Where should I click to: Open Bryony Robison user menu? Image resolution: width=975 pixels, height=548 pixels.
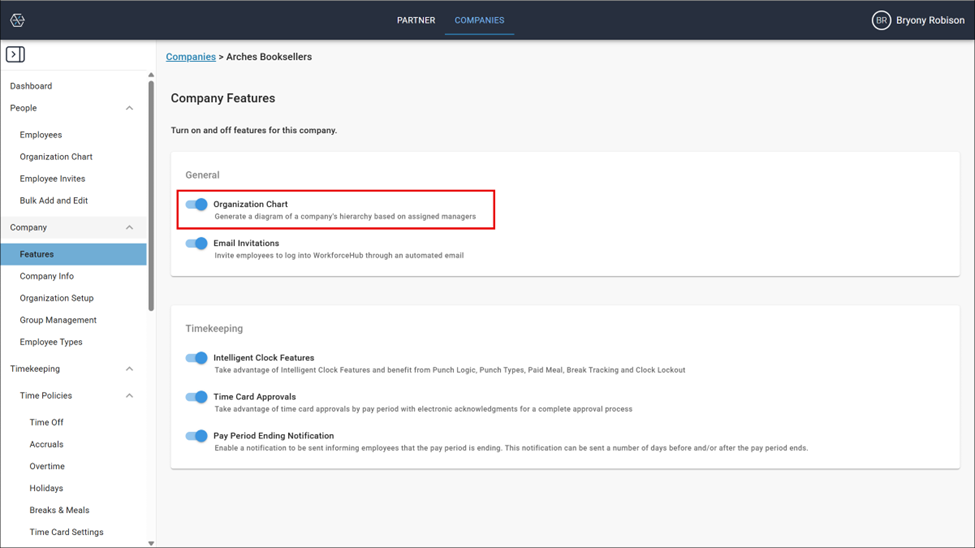click(x=930, y=20)
